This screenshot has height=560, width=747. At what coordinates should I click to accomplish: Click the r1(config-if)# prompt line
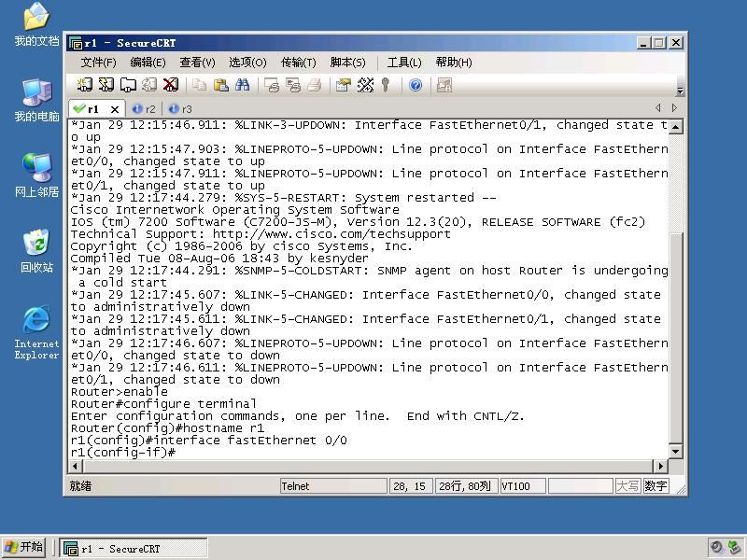click(x=123, y=453)
